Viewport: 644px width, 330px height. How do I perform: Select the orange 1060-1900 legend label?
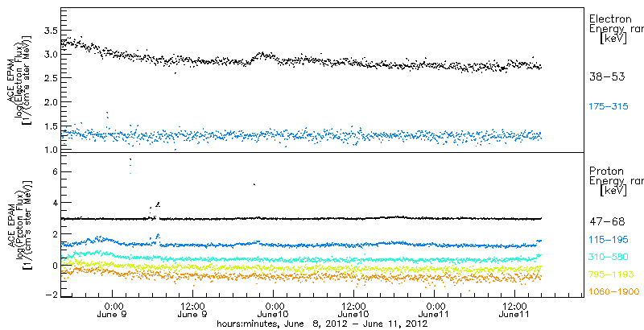[x=614, y=292]
